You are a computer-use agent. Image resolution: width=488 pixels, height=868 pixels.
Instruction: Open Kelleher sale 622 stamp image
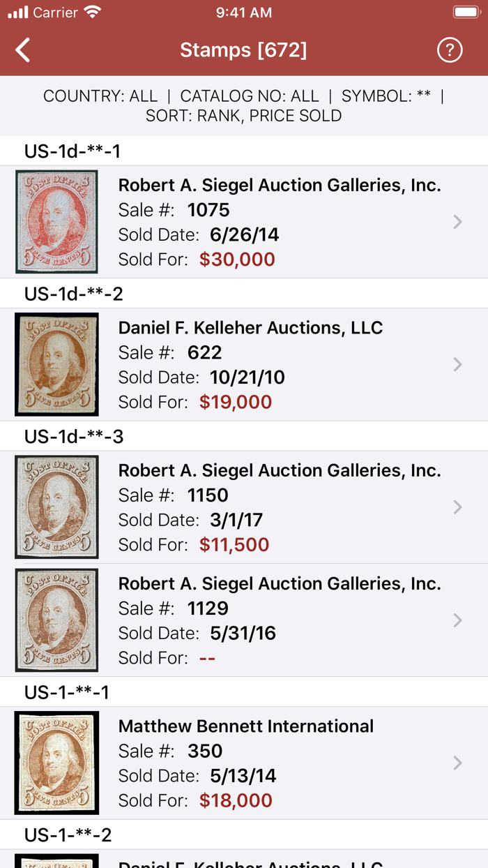56,364
